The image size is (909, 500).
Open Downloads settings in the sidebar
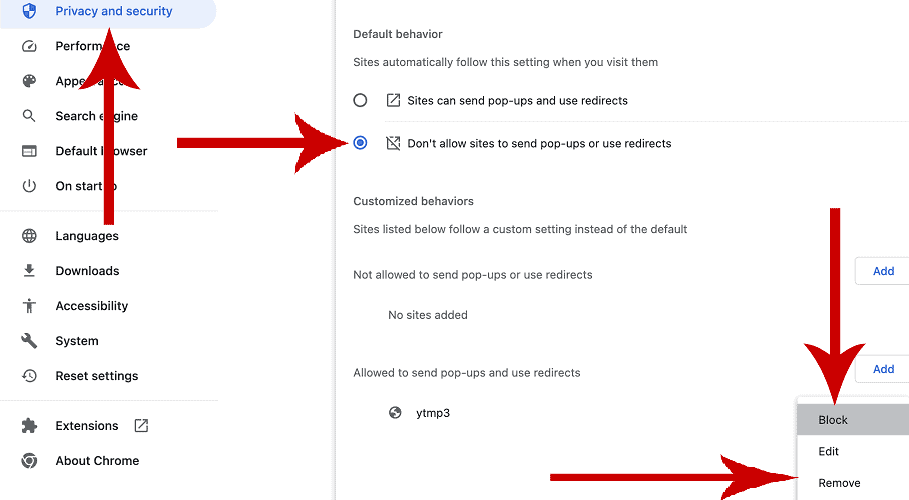click(87, 271)
